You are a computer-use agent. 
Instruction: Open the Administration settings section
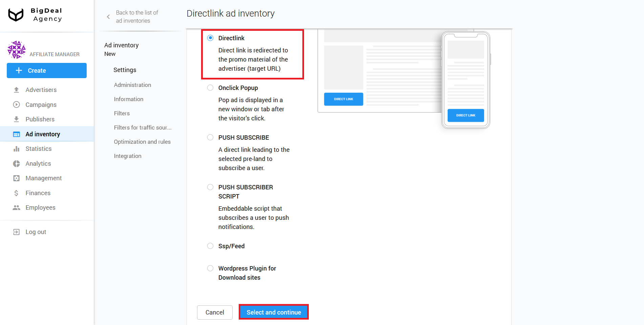[132, 85]
